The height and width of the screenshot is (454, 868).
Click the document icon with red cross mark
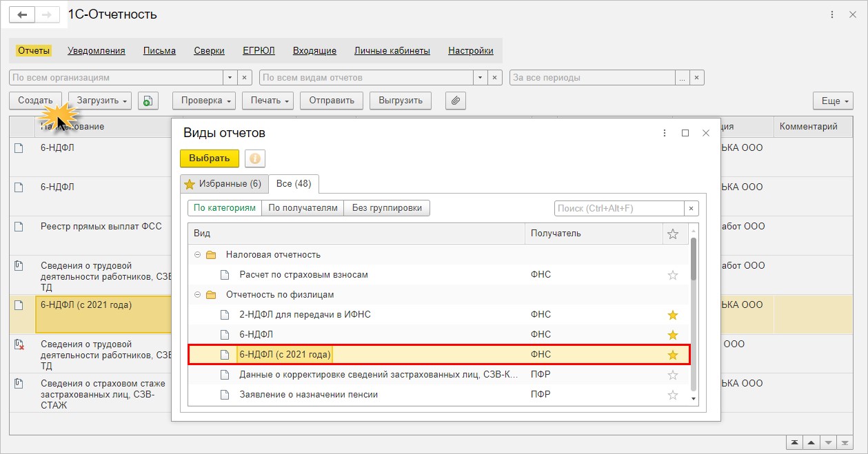(x=19, y=344)
